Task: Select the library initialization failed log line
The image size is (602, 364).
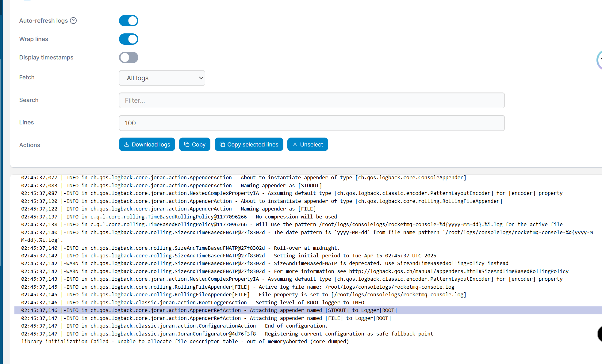Action: pos(185,341)
